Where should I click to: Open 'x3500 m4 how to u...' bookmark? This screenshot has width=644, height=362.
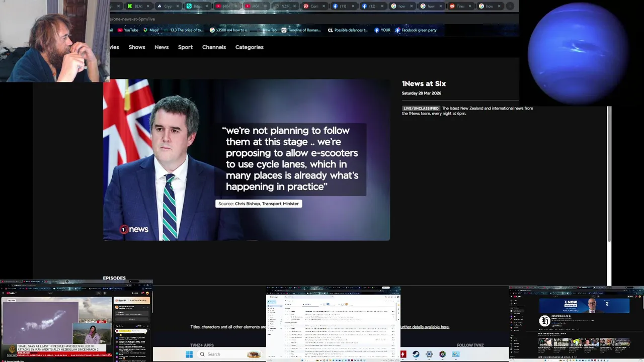point(229,30)
